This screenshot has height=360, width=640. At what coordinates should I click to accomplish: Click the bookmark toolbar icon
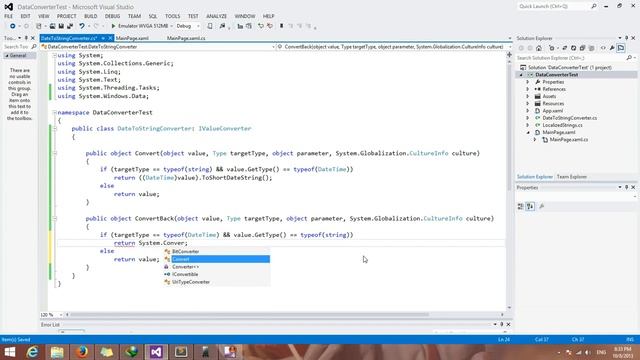point(281,26)
